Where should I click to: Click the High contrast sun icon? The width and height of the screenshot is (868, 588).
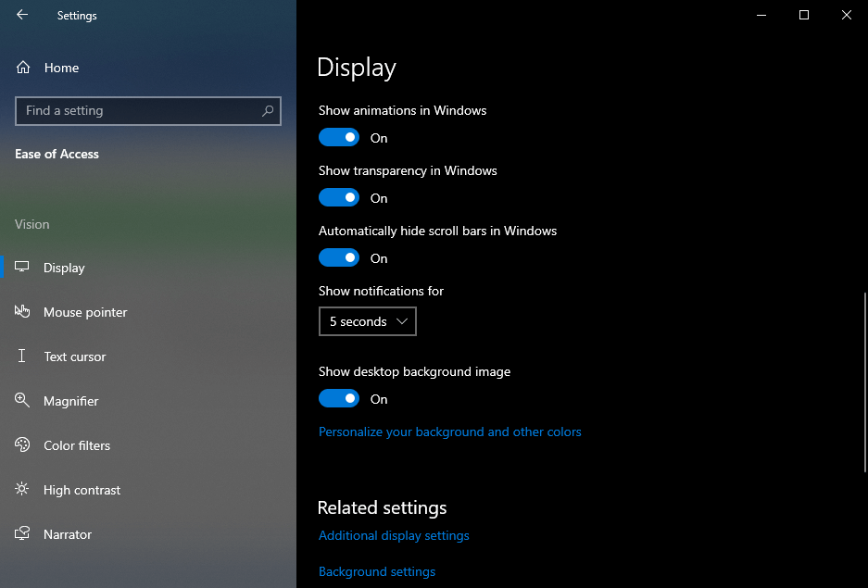coord(22,489)
